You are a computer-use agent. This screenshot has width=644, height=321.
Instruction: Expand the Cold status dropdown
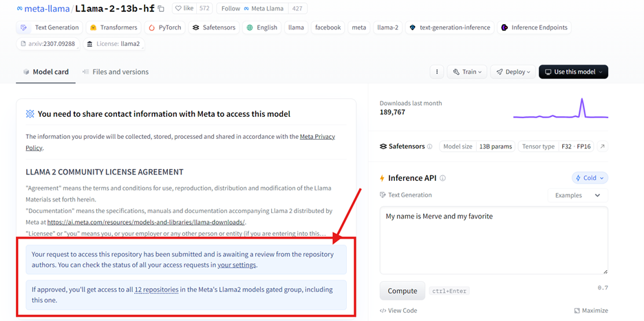[590, 178]
